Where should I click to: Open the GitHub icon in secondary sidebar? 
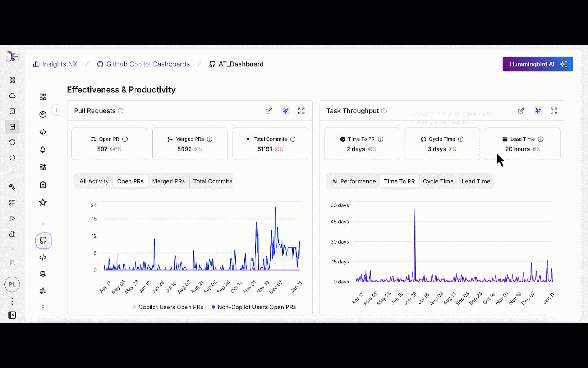(43, 241)
